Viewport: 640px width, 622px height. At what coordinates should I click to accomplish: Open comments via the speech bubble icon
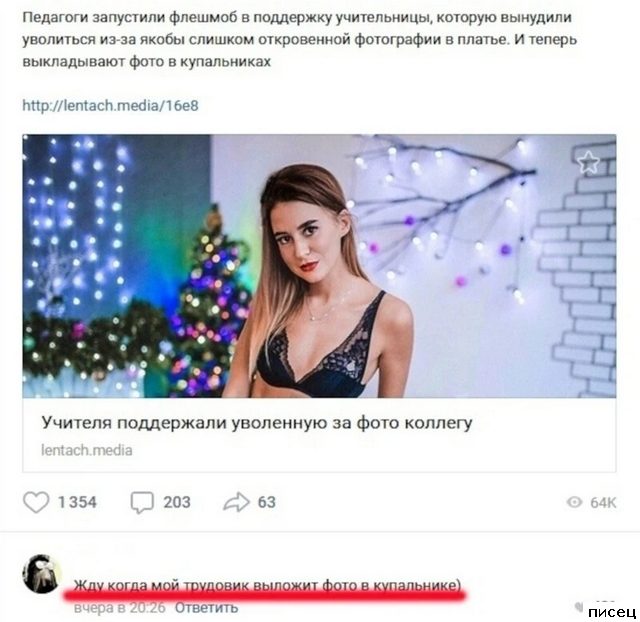(142, 502)
